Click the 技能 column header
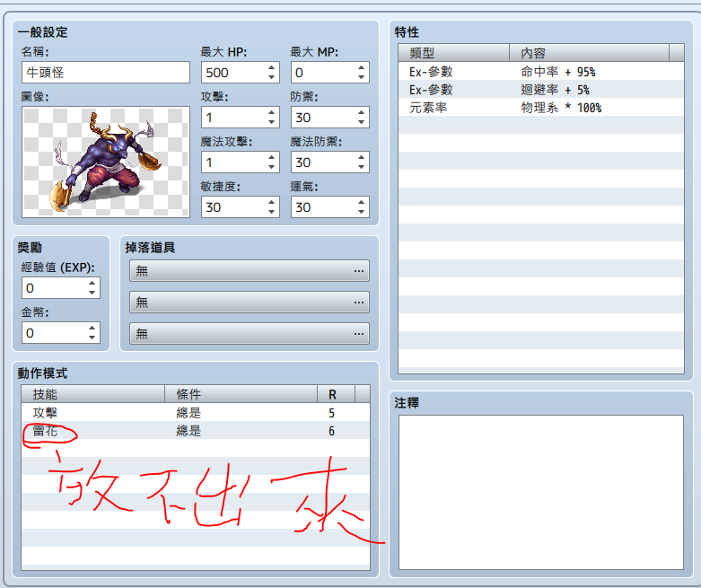Viewport: 701px width, 588px height. pos(93,394)
